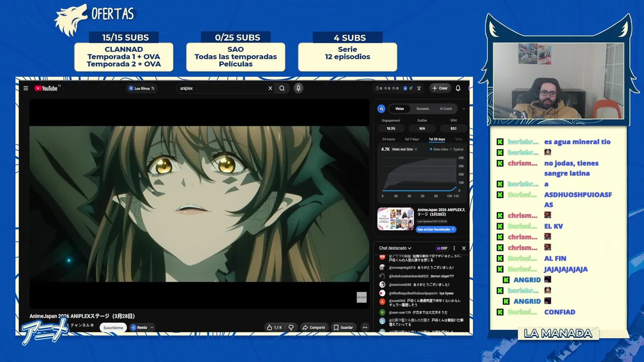This screenshot has width=644, height=362.
Task: Expand the Chat destacado dropdown
Action: (x=395, y=248)
